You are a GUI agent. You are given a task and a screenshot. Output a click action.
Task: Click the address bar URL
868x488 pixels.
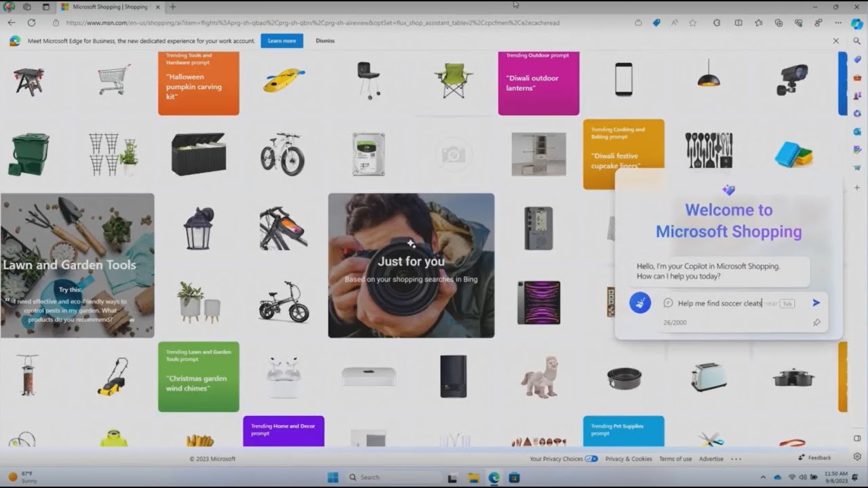[x=313, y=22]
